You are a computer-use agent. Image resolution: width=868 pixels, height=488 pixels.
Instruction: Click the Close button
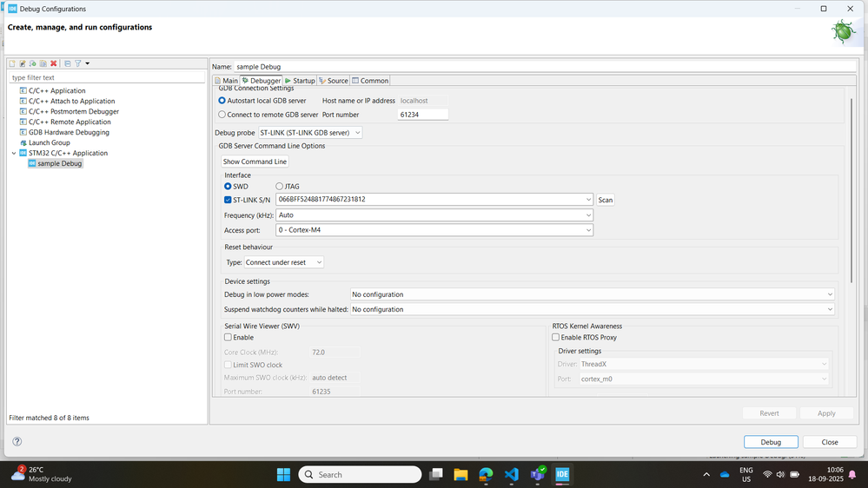point(829,442)
